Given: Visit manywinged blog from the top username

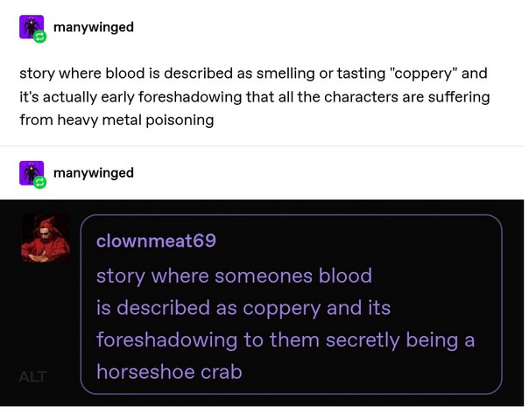Looking at the screenshot, I should click(94, 27).
